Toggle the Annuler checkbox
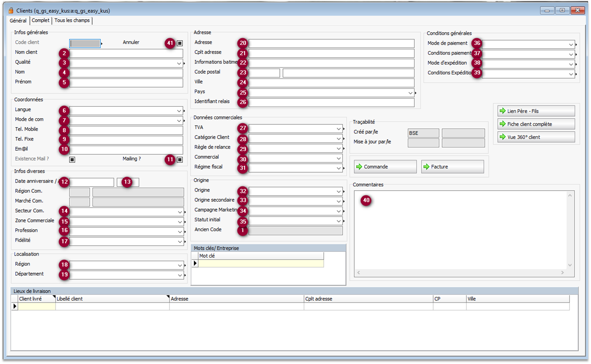Image resolution: width=591 pixels, height=364 pixels. [180, 43]
